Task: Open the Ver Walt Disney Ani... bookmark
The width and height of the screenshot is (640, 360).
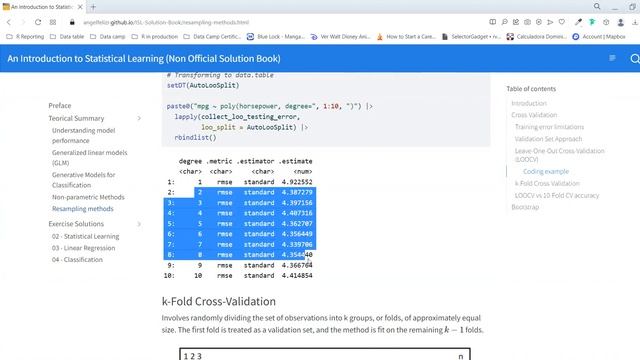Action: [340, 37]
